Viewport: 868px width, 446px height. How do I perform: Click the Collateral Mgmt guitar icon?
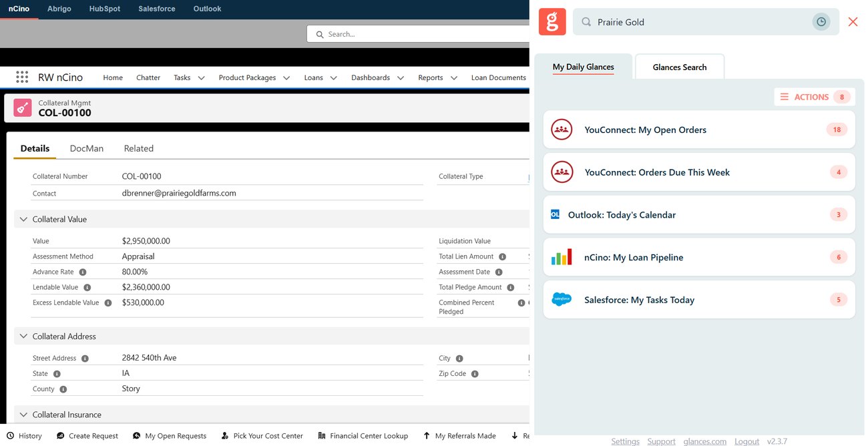[x=22, y=107]
